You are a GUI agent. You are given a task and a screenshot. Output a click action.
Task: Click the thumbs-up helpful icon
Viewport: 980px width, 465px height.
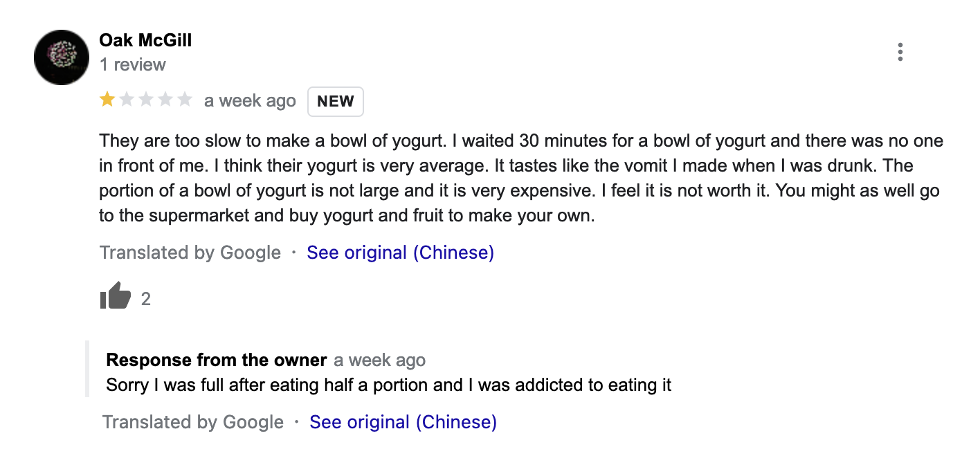pyautogui.click(x=115, y=298)
